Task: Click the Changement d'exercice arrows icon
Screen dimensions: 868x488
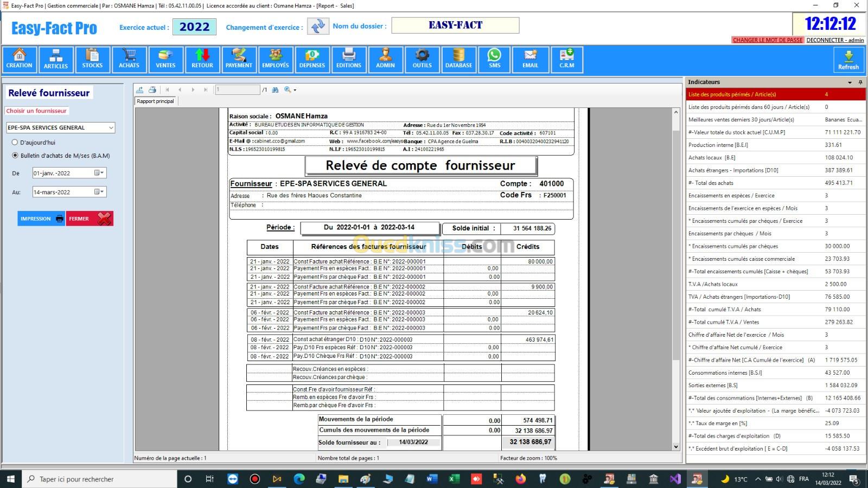Action: point(318,26)
